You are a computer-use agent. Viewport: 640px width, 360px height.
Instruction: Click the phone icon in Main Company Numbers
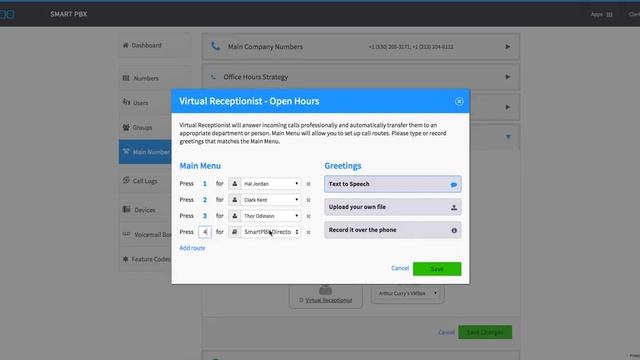[215, 46]
